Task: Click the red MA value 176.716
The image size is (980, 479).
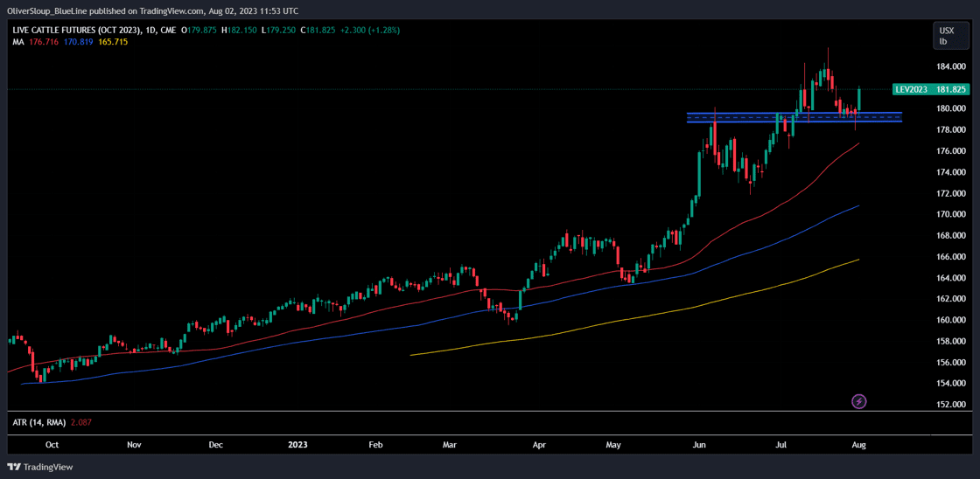Action: [x=42, y=40]
